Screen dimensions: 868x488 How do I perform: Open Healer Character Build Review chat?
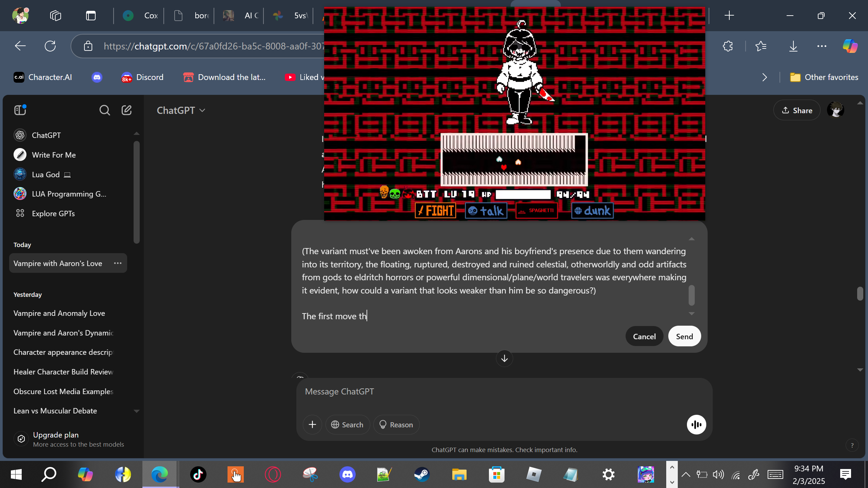point(68,372)
